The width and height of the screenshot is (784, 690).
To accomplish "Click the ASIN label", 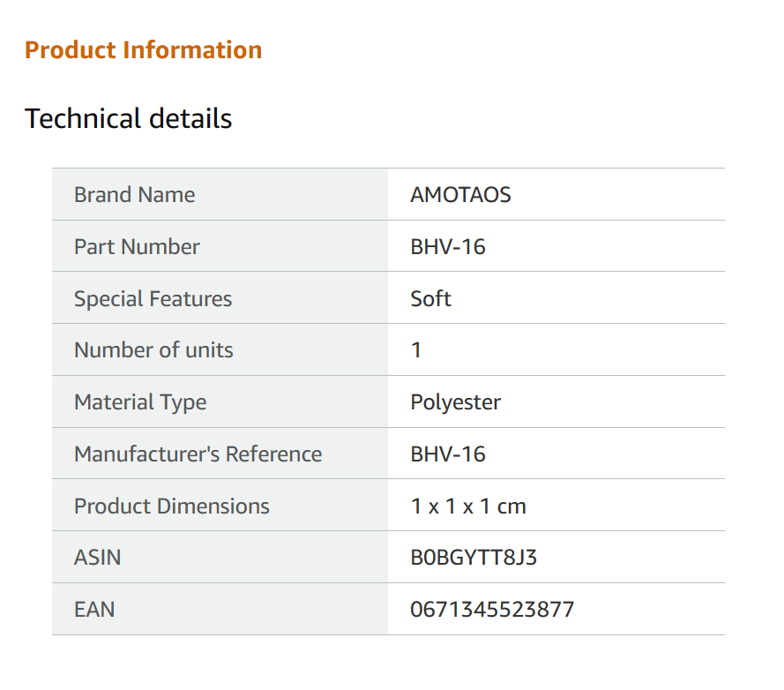I will click(98, 558).
